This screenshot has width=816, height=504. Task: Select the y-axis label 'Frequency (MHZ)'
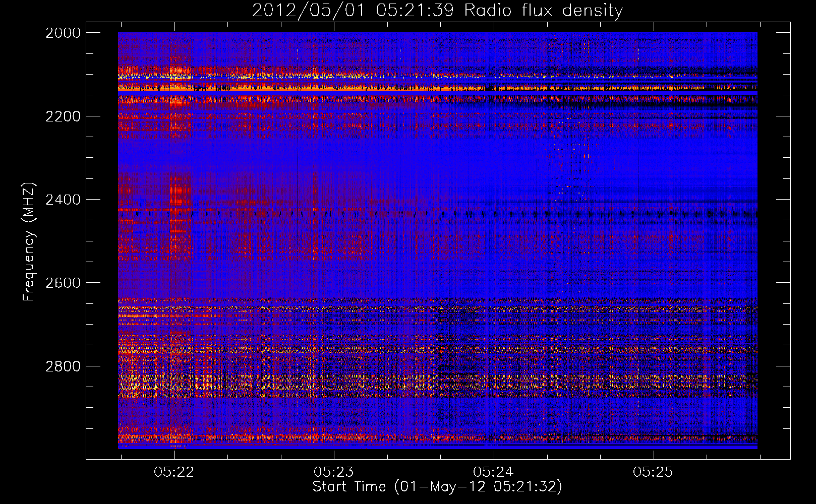29,242
